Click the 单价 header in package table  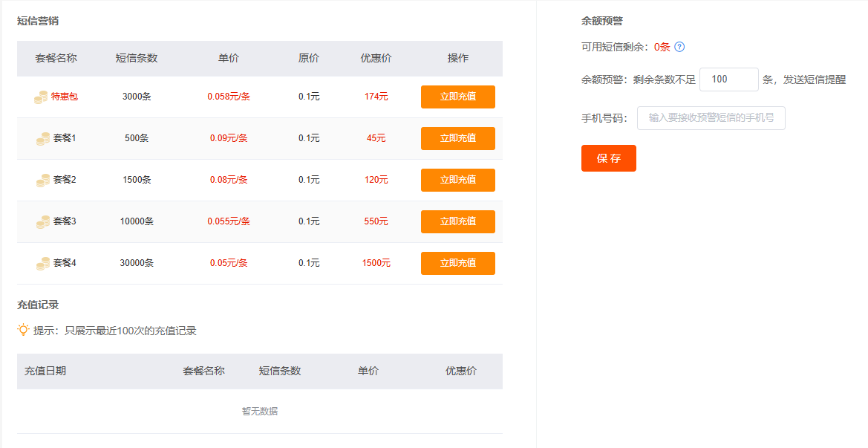[229, 58]
